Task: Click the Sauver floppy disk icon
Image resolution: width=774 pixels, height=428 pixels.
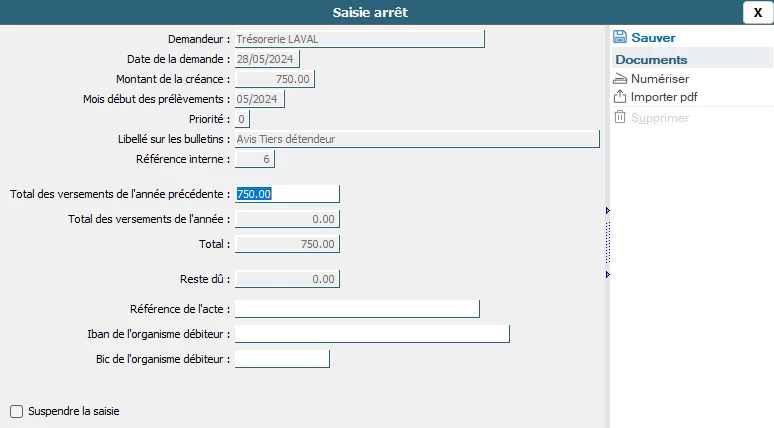Action: pos(620,37)
